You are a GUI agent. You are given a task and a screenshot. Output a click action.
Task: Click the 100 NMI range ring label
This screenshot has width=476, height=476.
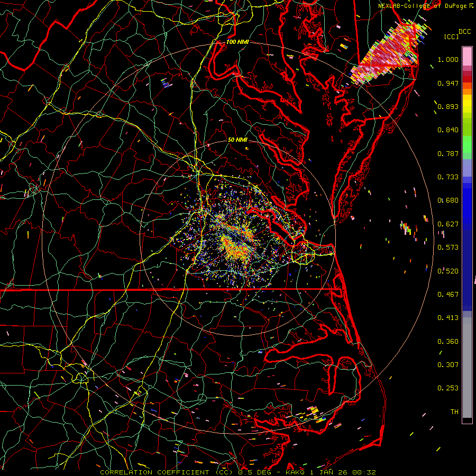pyautogui.click(x=237, y=42)
